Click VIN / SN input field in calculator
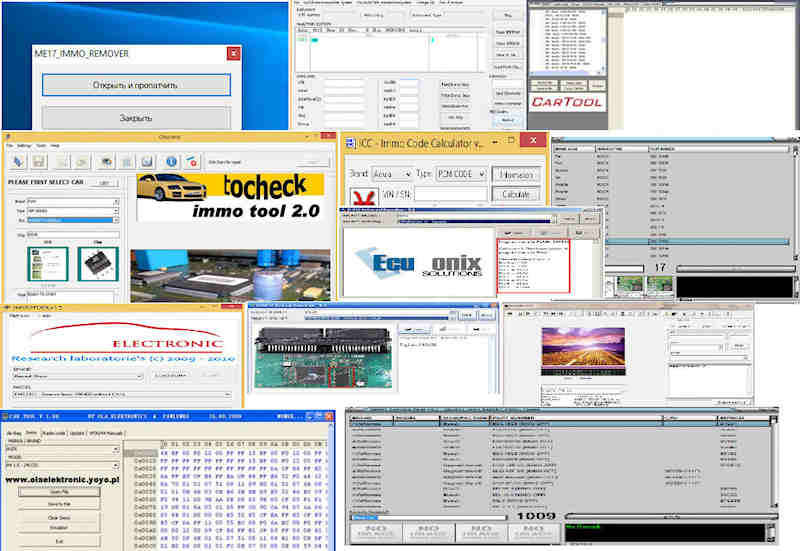 coord(451,194)
